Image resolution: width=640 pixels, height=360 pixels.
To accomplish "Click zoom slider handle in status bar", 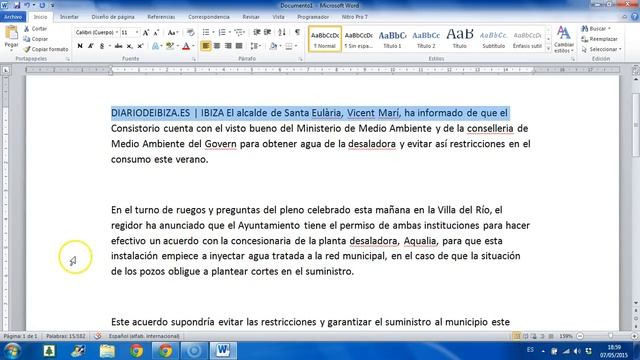I will (x=611, y=336).
